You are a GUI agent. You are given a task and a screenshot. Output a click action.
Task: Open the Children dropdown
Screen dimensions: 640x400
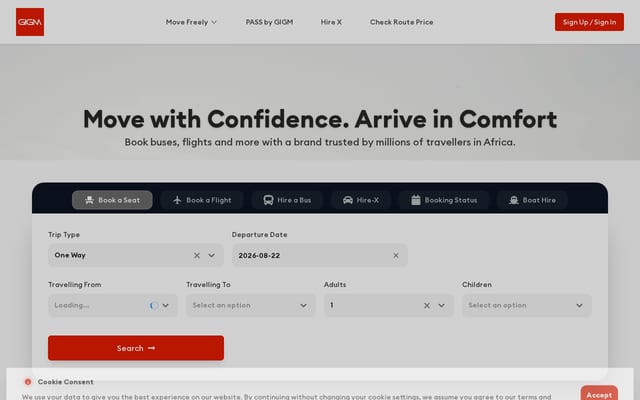tap(527, 305)
